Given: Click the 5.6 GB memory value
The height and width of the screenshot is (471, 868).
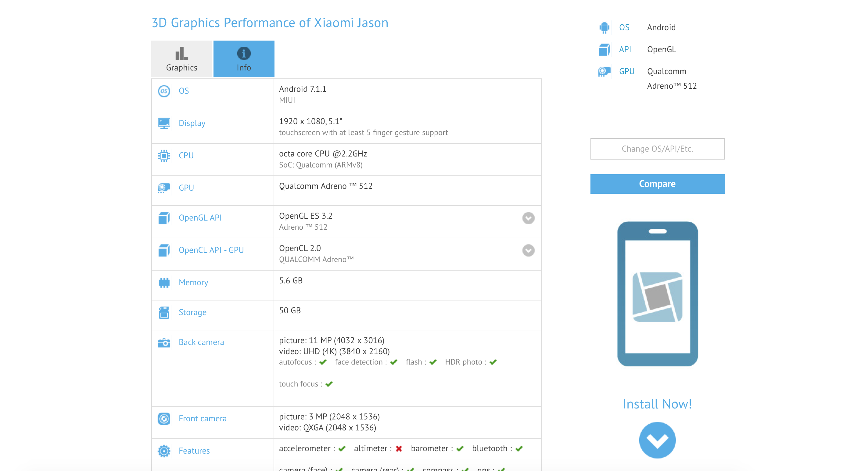Looking at the screenshot, I should pyautogui.click(x=291, y=281).
